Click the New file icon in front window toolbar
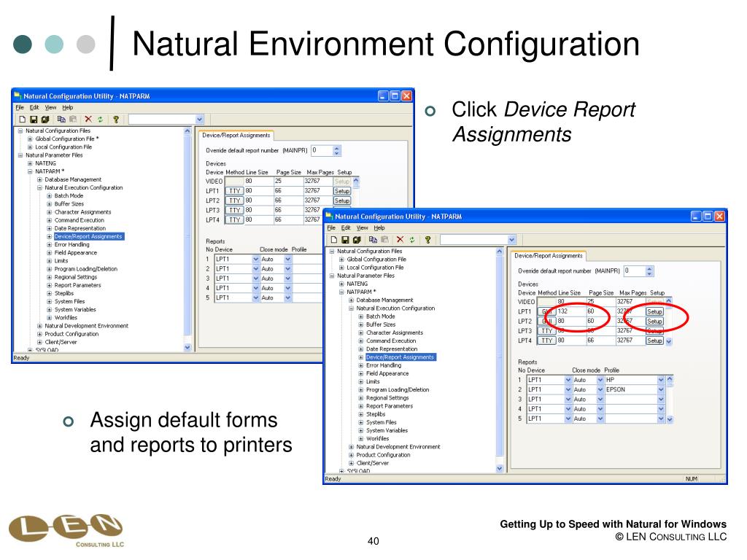The image size is (747, 560). pyautogui.click(x=334, y=240)
